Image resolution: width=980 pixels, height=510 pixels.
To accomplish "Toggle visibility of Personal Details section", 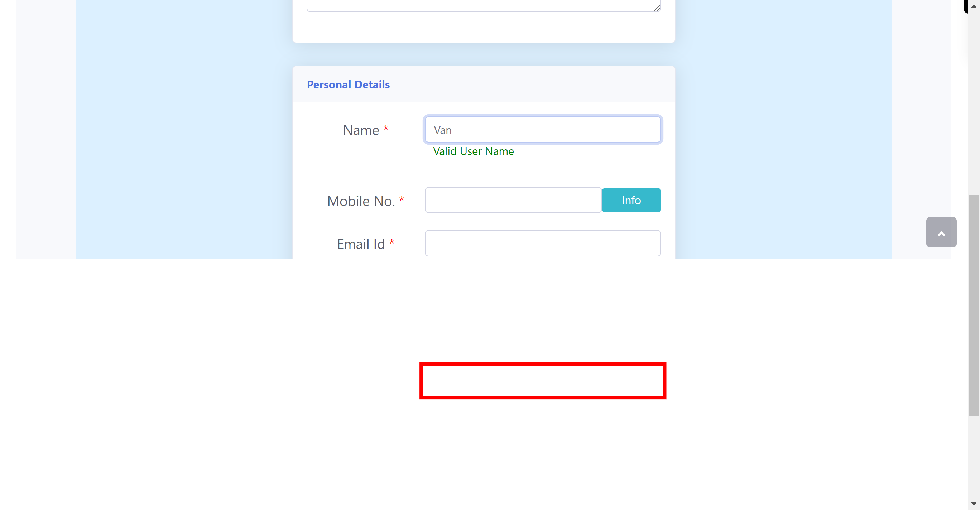I will click(x=348, y=85).
